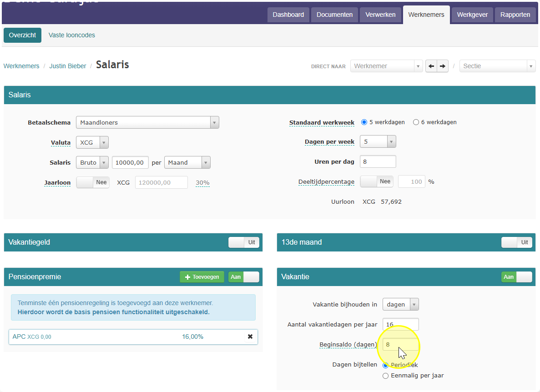540x392 pixels.
Task: Open the Bruto salary type dropdown
Action: pos(92,162)
